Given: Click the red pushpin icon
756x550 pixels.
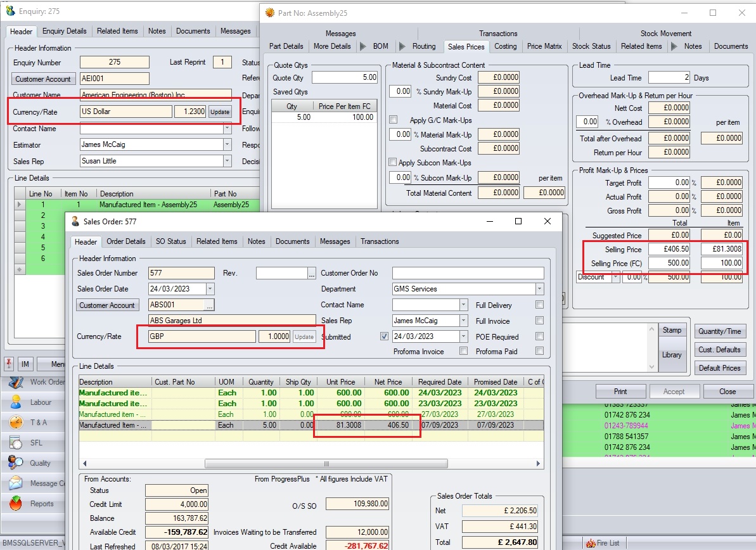Looking at the screenshot, I should point(9,364).
